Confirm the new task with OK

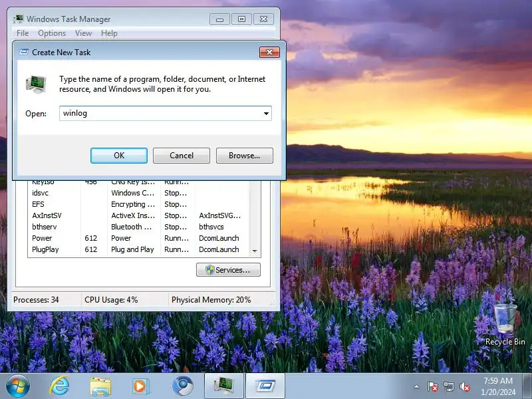[119, 156]
